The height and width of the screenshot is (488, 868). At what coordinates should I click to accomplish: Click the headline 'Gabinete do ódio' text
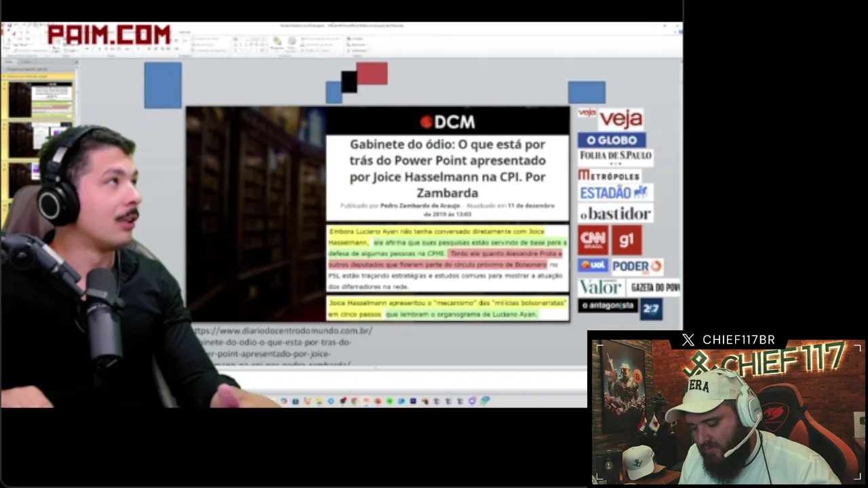tap(448, 169)
